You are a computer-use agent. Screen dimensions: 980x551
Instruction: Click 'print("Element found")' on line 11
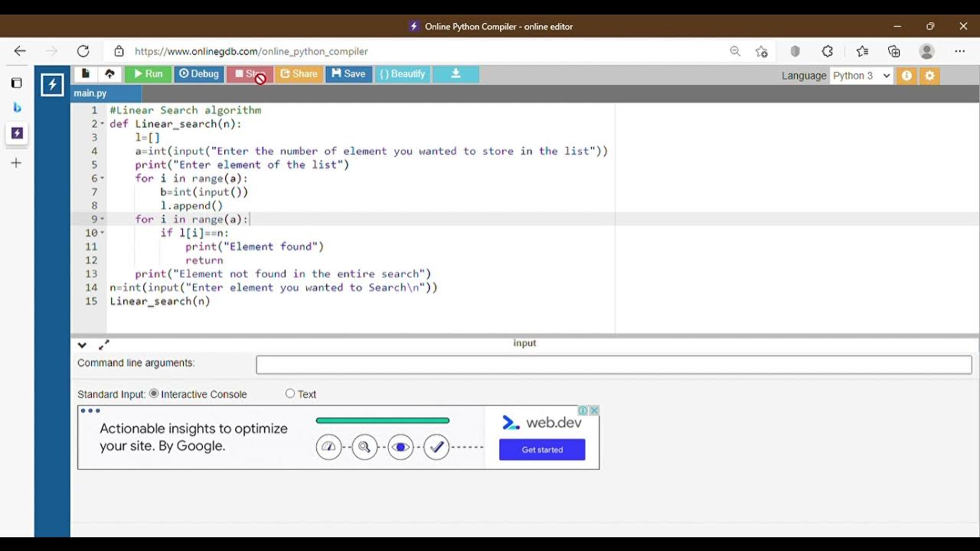[x=254, y=246]
